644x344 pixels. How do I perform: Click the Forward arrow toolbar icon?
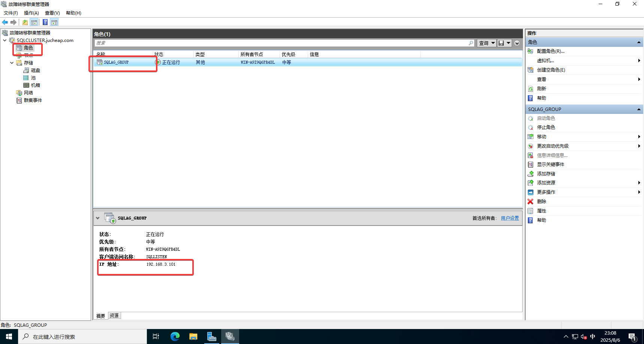[x=13, y=22]
